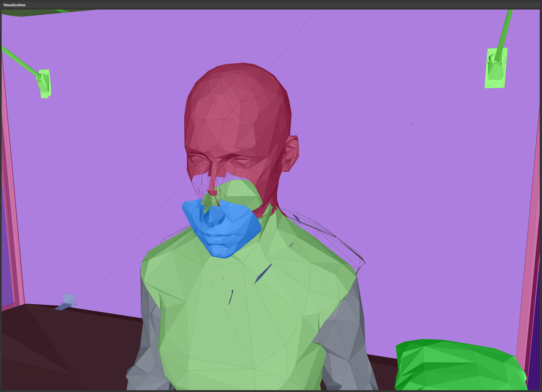Select the Visualization panel title tab

pyautogui.click(x=14, y=5)
